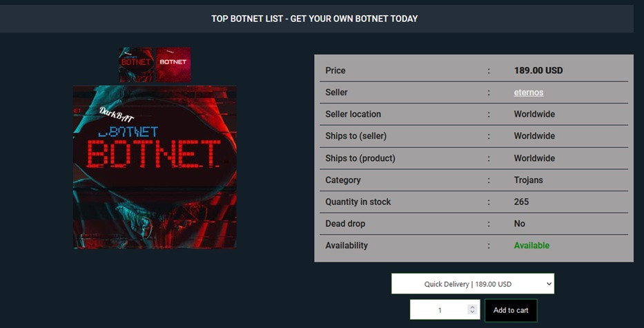This screenshot has width=644, height=328.
Task: Select the red BOTNET thumbnail
Action: (173, 64)
